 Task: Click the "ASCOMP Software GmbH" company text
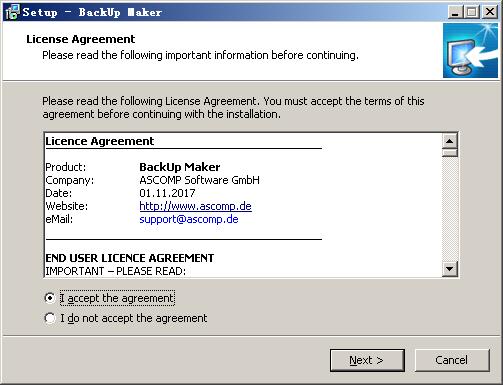coord(199,180)
